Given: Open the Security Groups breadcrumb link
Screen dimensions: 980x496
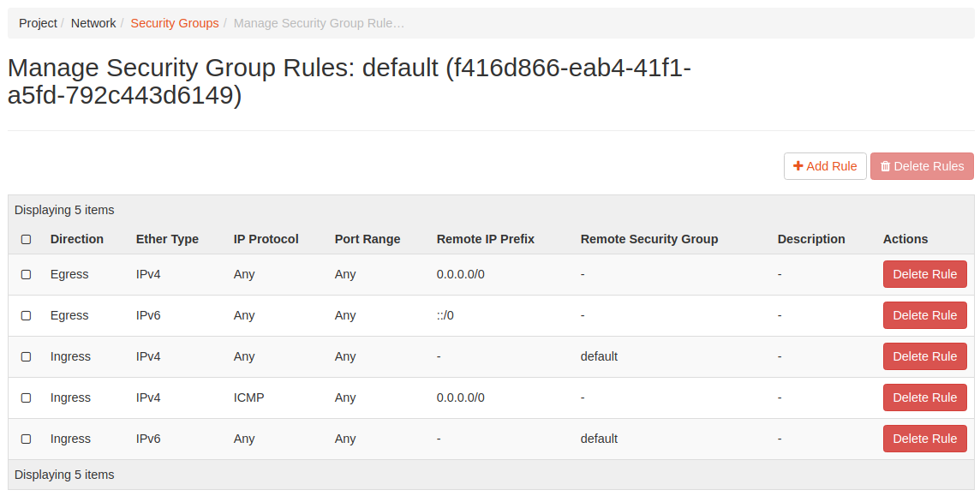Looking at the screenshot, I should pos(175,23).
